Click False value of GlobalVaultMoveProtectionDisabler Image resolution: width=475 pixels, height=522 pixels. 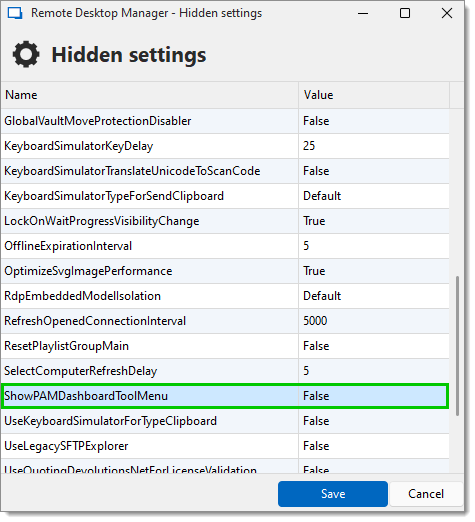coord(317,121)
